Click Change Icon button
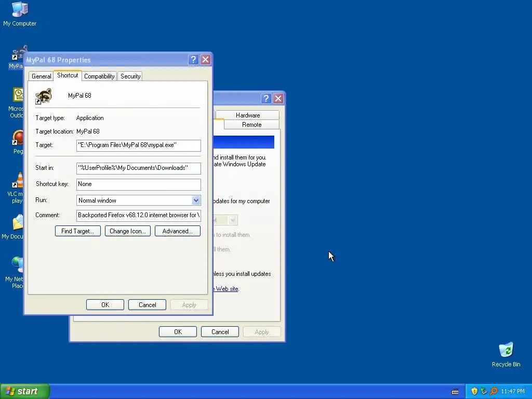 128,231
